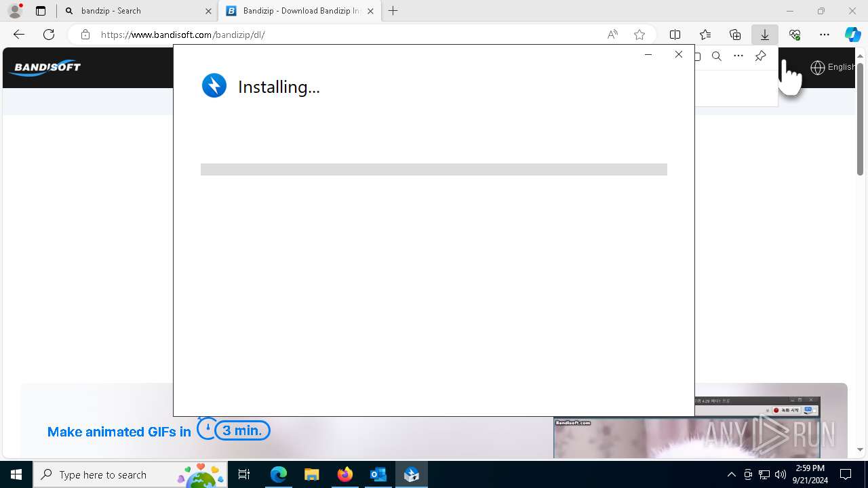Open Edge tab actions menu
The image size is (868, 488).
[x=41, y=11]
